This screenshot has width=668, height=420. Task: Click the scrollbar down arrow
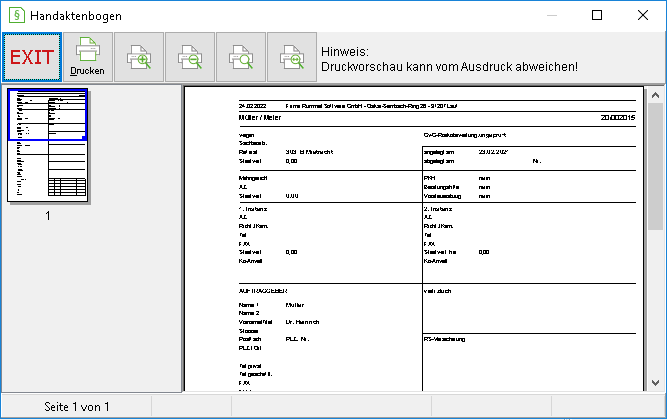(x=655, y=383)
